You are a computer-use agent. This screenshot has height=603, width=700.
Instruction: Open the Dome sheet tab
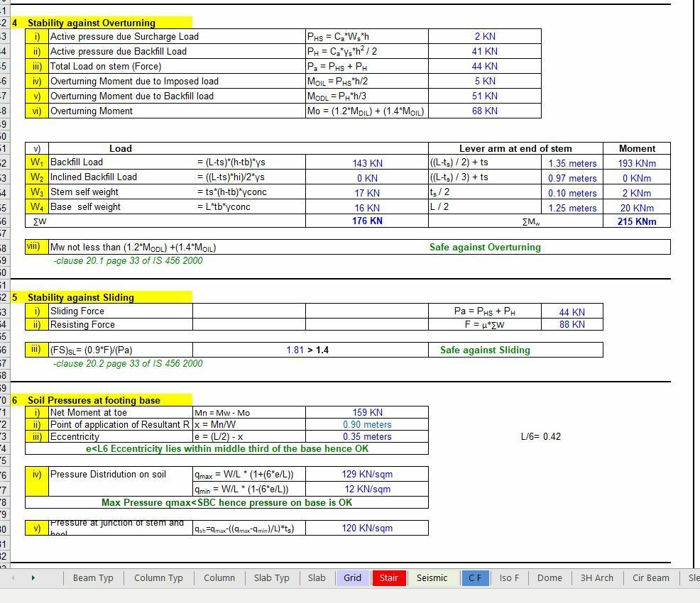click(x=549, y=578)
